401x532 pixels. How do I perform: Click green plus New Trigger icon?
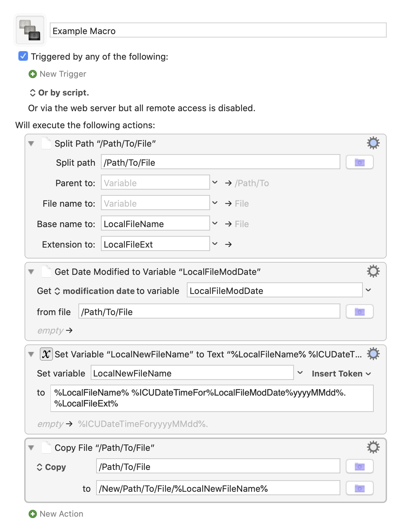point(33,74)
